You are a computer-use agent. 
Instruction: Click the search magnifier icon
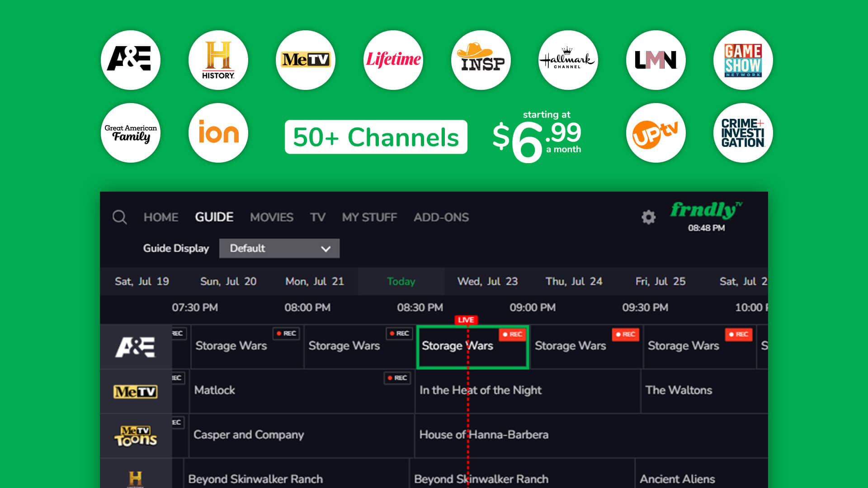point(119,217)
